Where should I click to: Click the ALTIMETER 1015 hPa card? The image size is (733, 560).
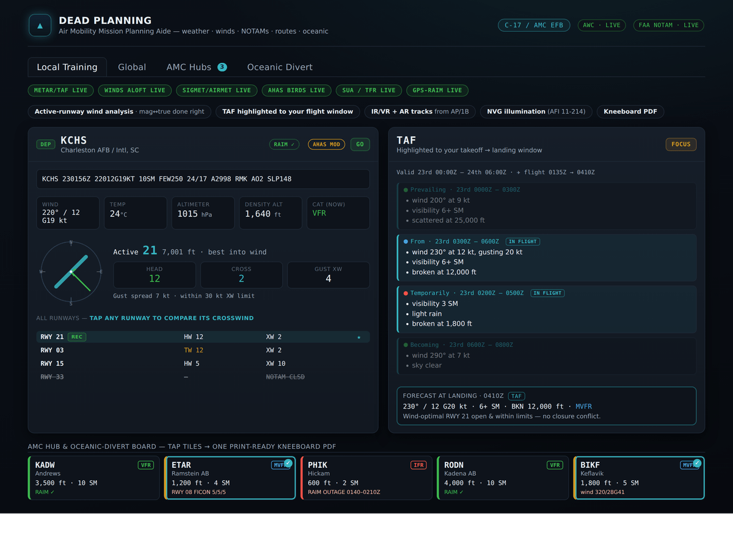point(203,213)
